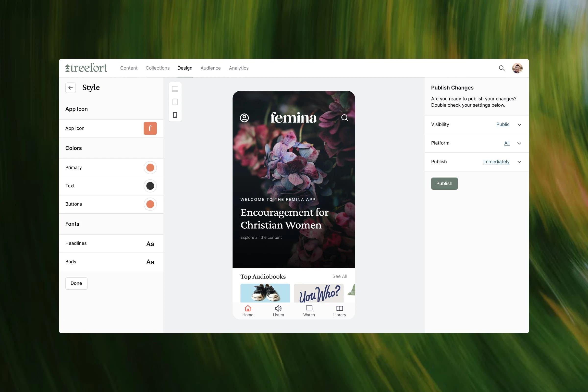Screen dimensions: 588x392
Task: Expand the Platform chevron
Action: (x=519, y=143)
